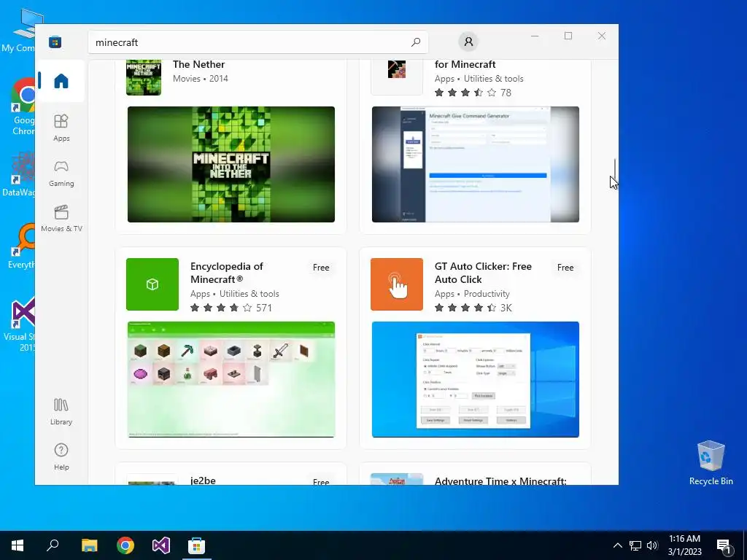Image resolution: width=747 pixels, height=560 pixels.
Task: Open the notification center icon
Action: (724, 545)
